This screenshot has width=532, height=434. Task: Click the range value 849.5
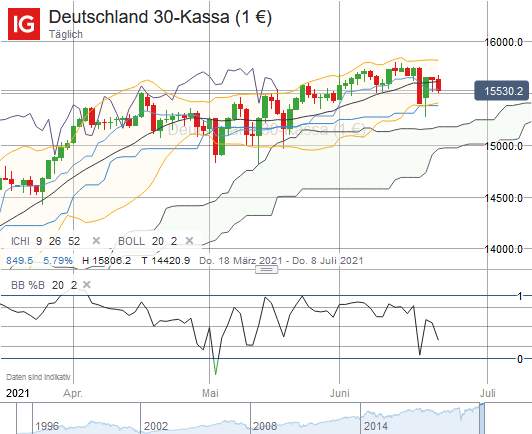coord(20,261)
